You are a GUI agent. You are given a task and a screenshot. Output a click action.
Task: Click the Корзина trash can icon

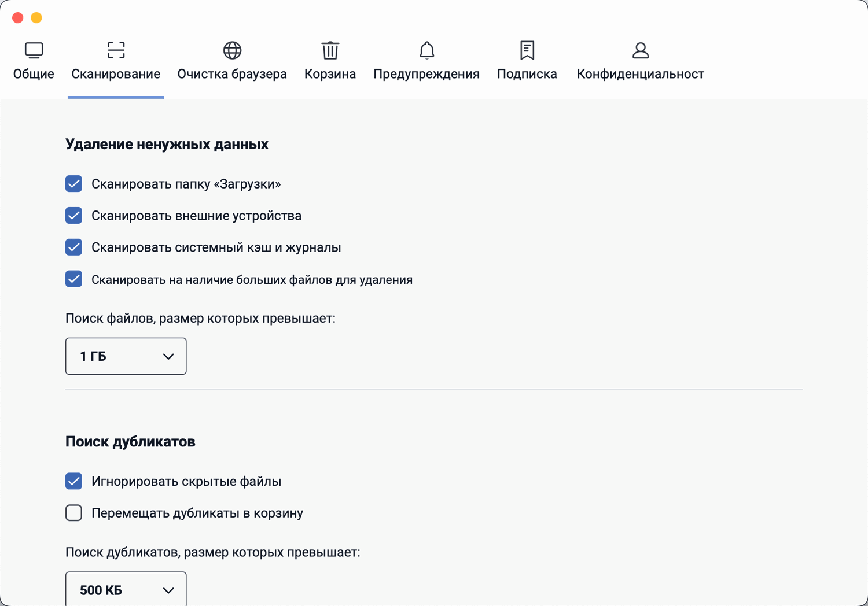point(330,50)
